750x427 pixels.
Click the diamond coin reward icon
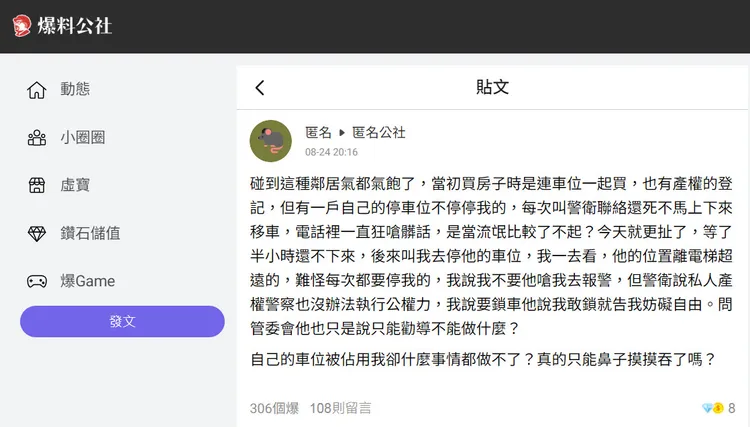click(713, 408)
